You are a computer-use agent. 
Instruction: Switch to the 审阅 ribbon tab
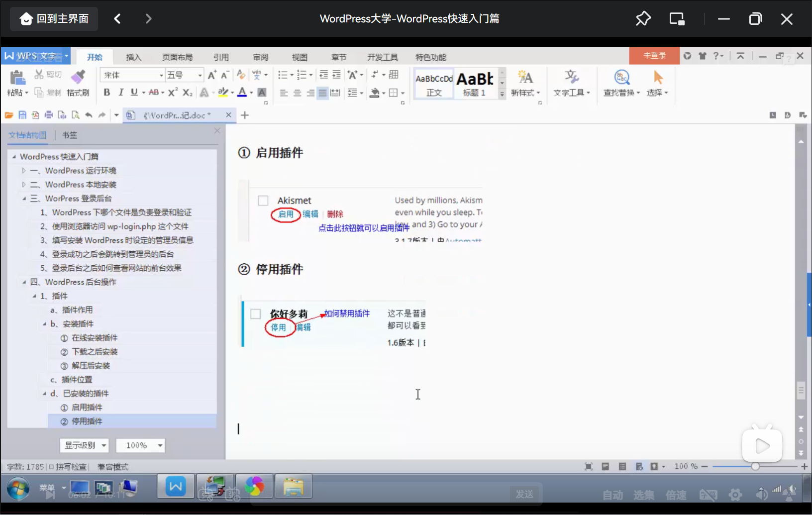coord(260,57)
